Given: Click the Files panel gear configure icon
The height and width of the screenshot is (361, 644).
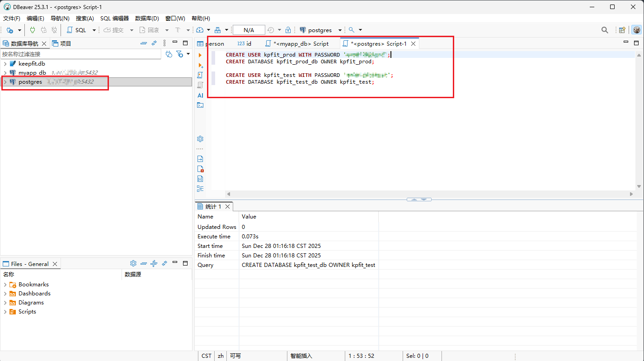Looking at the screenshot, I should [133, 263].
